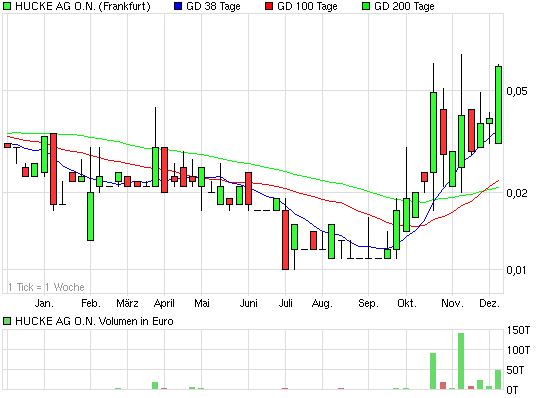Click the long red candlestick in January
The width and height of the screenshot is (545, 398).
click(x=53, y=169)
